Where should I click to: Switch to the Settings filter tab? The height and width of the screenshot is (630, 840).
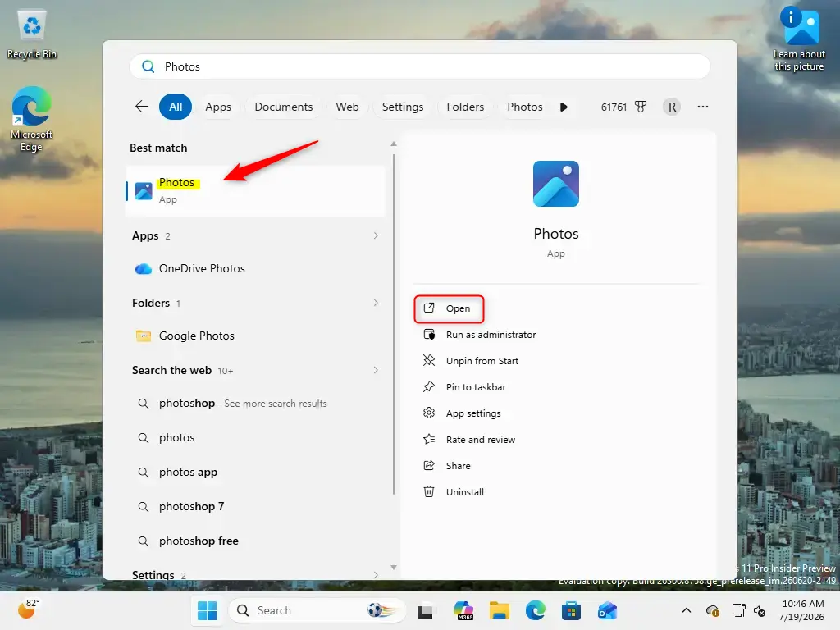[402, 107]
